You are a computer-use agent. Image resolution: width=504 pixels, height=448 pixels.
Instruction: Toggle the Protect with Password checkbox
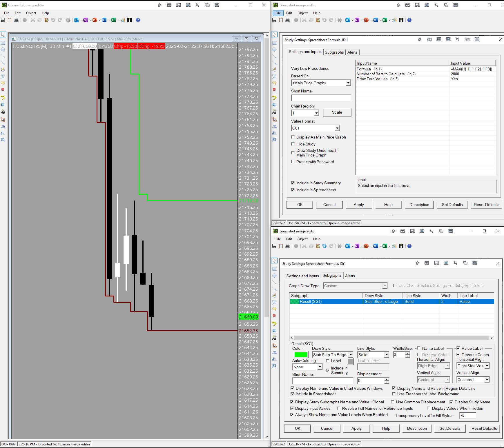[x=293, y=162]
